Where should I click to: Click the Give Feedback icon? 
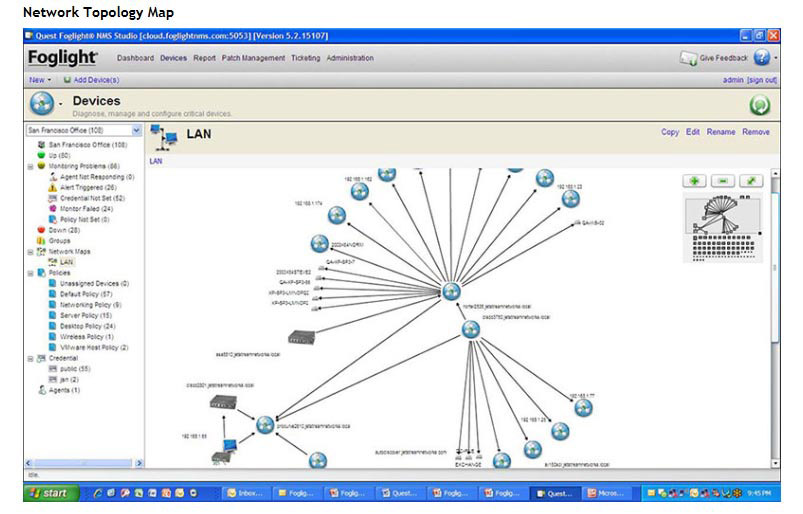coord(688,58)
